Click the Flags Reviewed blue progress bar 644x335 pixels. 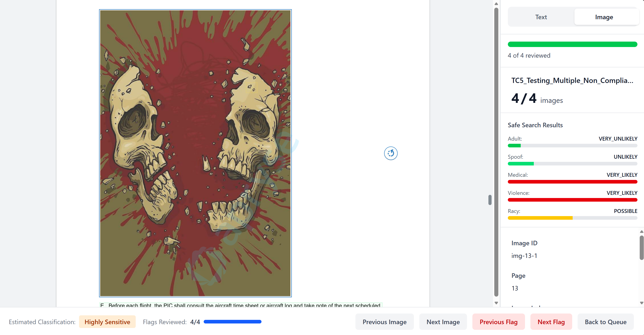pyautogui.click(x=232, y=322)
